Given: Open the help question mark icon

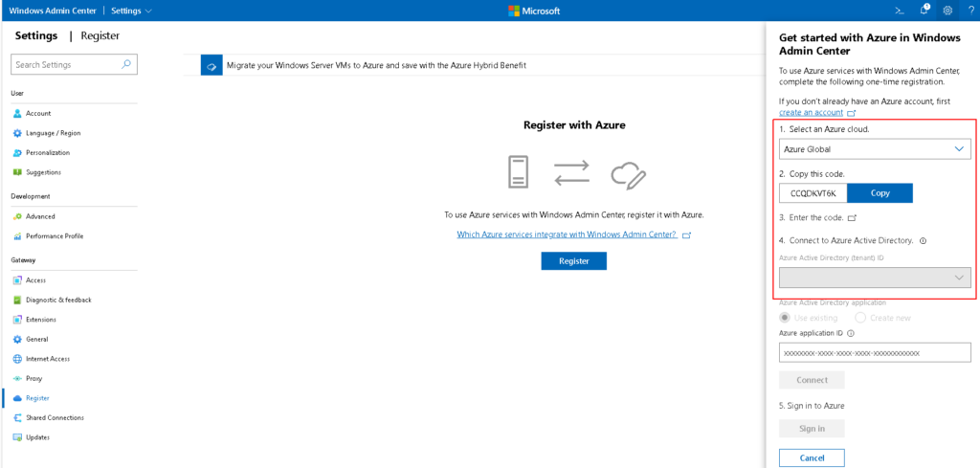Looking at the screenshot, I should pos(970,11).
